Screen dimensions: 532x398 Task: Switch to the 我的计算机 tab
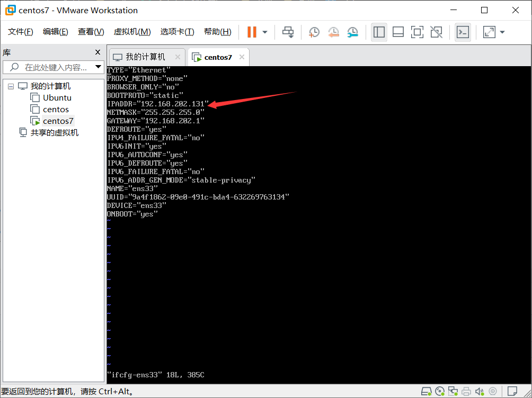pyautogui.click(x=145, y=57)
